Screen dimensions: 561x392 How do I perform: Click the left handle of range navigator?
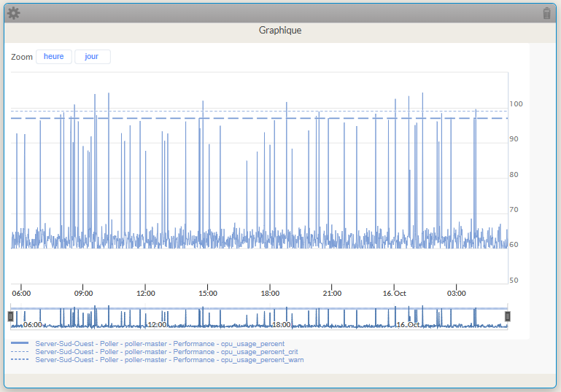pyautogui.click(x=11, y=316)
